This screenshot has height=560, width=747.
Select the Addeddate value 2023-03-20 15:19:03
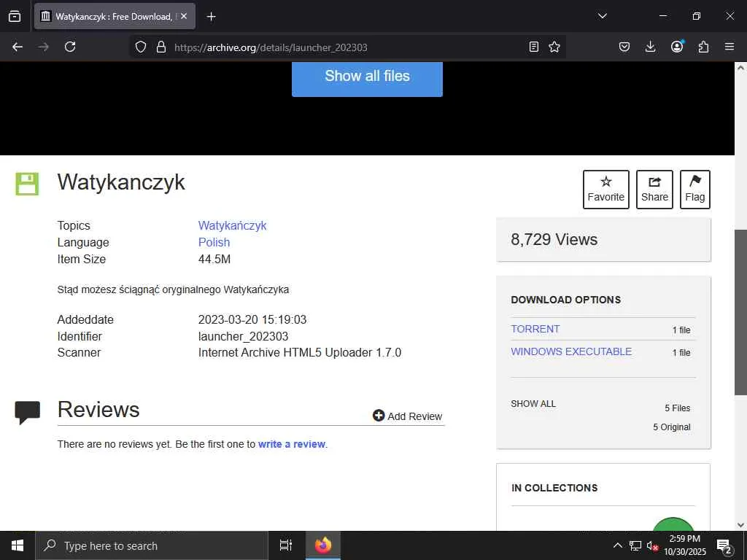pyautogui.click(x=252, y=319)
